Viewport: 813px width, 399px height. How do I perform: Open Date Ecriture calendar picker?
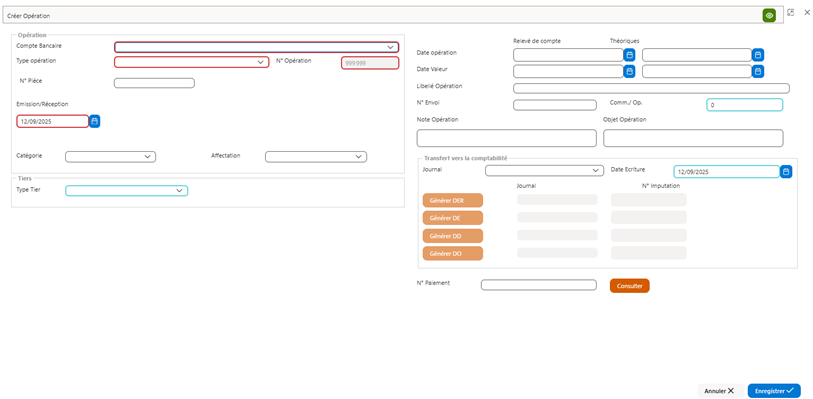click(x=786, y=172)
